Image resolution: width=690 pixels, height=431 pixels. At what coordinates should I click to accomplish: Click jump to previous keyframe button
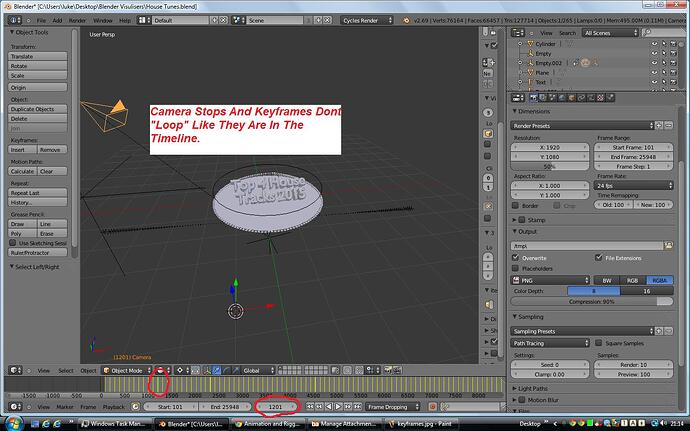pos(319,407)
